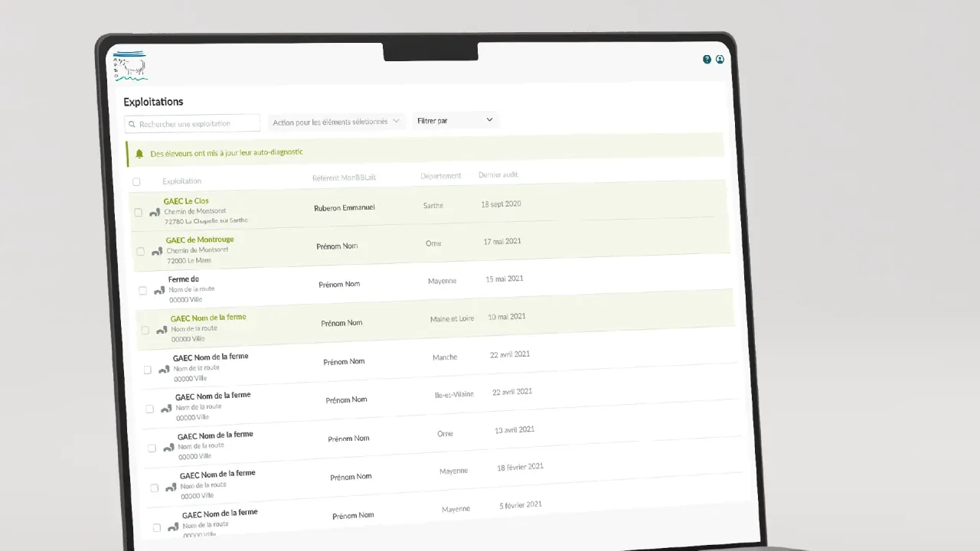
Task: Select the GAEC de Montrouge row checkbox
Action: tap(140, 252)
